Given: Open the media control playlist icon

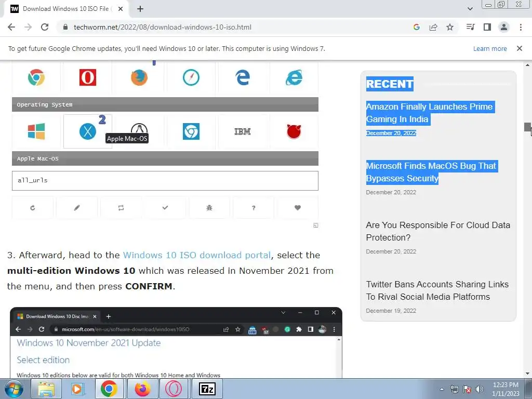Looking at the screenshot, I should point(470,27).
